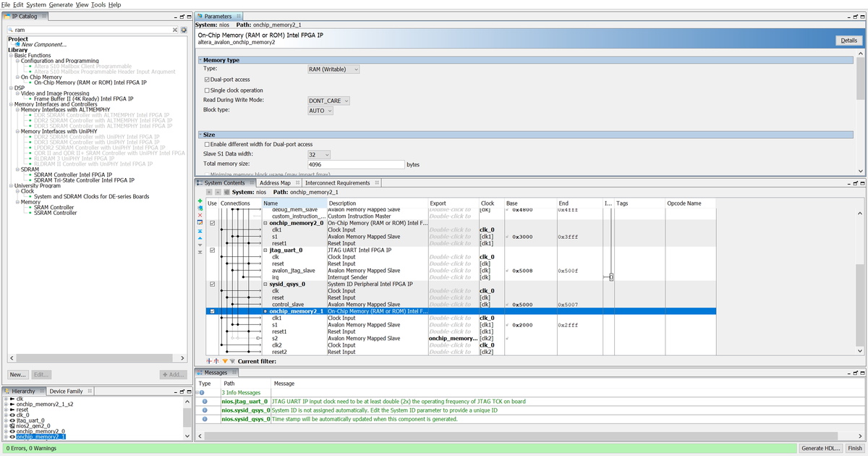This screenshot has width=868, height=456.
Task: Click move to bottom arrow icon
Action: (x=200, y=251)
